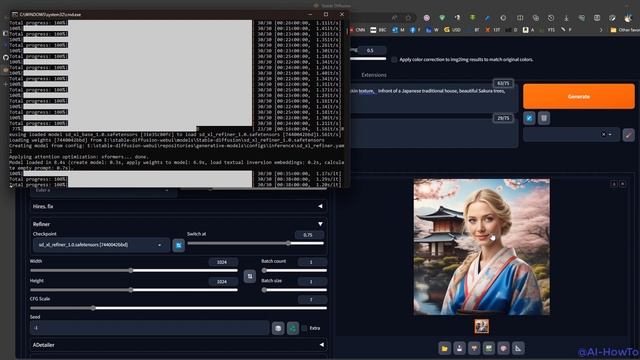Toggle the img2img color correction checkbox
Screen dimensions: 640x360
(x=394, y=60)
